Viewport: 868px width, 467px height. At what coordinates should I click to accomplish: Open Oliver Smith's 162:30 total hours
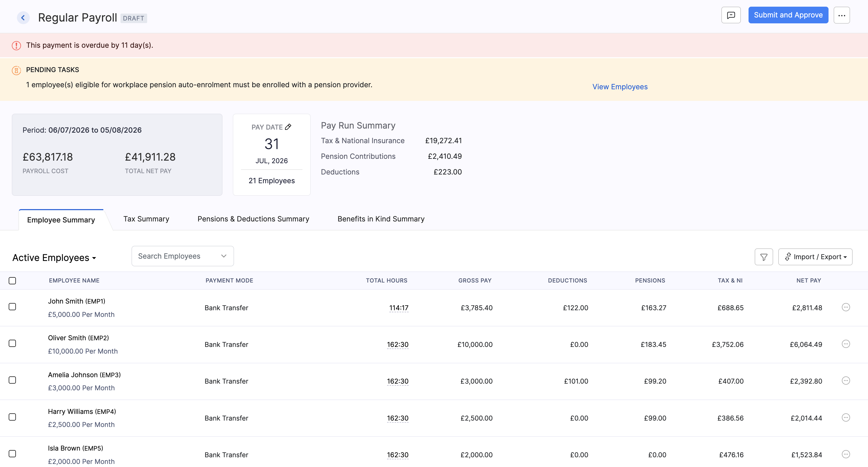click(398, 345)
